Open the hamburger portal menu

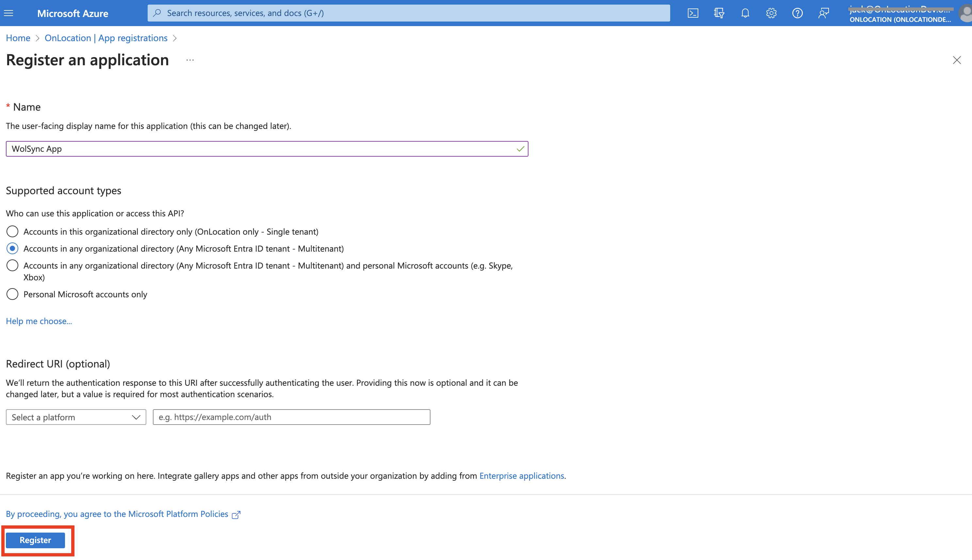coord(8,13)
